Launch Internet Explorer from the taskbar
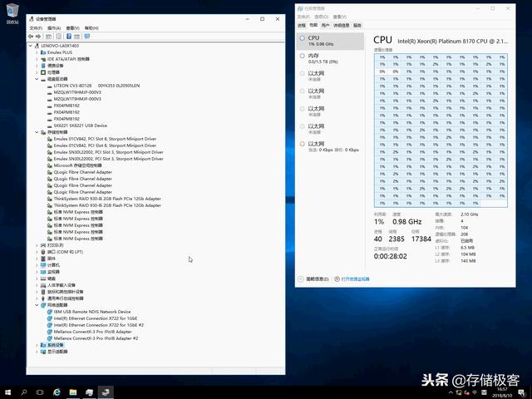The height and width of the screenshot is (399, 532). [x=57, y=392]
